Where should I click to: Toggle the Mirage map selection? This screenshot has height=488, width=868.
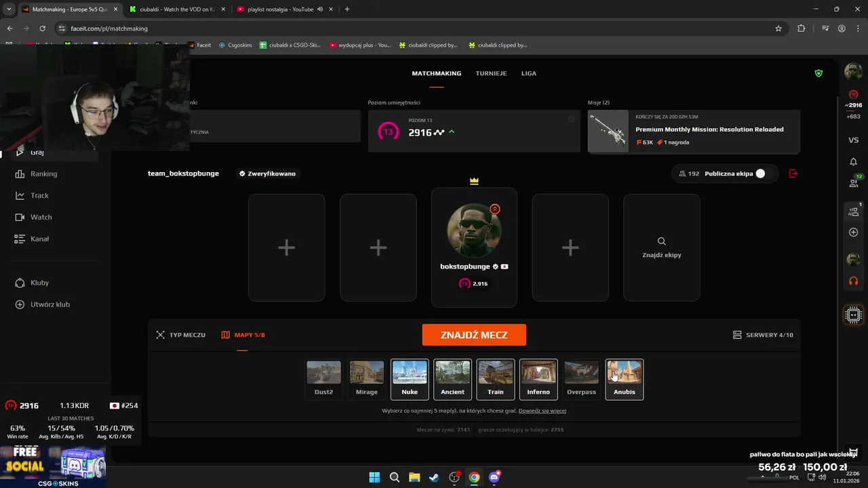(367, 379)
